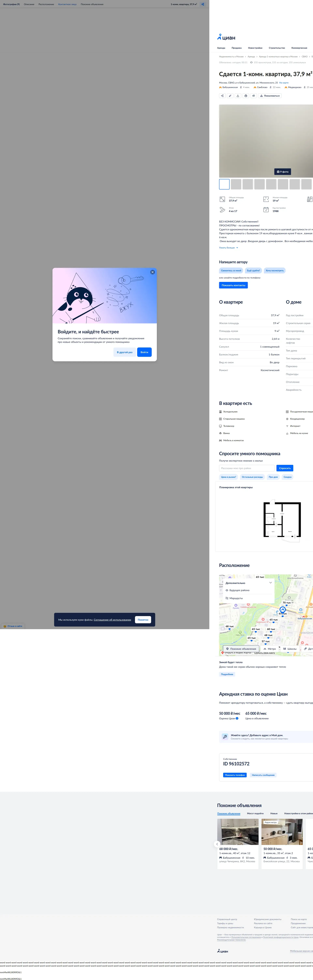The image size is (313, 980).
Task: Toggle Метро filter on the map
Action: (269, 649)
